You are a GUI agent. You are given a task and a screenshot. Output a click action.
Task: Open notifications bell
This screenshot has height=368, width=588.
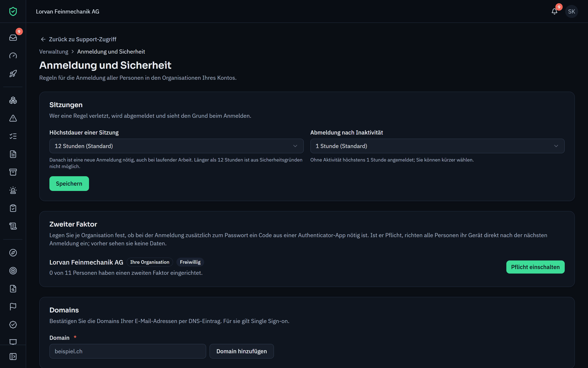point(554,11)
